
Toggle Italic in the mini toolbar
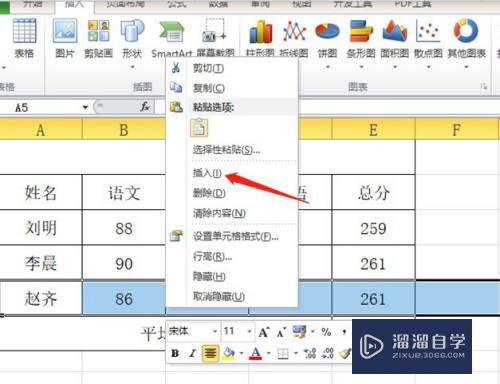tap(192, 353)
